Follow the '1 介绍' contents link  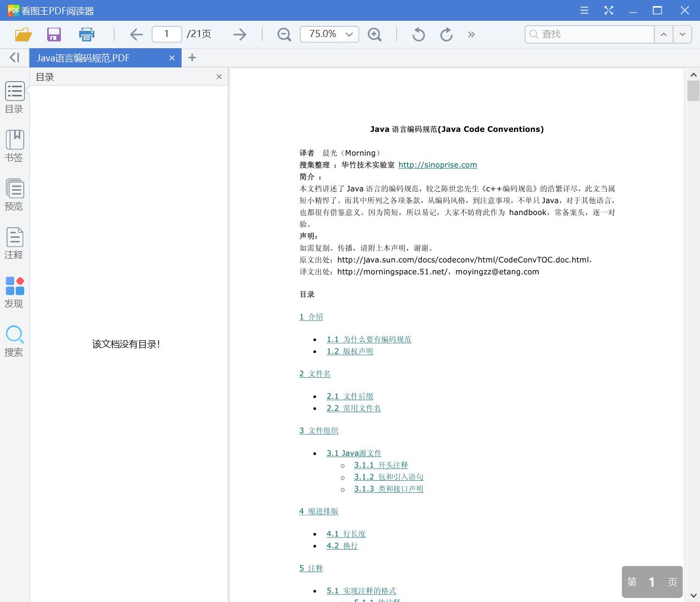point(311,317)
